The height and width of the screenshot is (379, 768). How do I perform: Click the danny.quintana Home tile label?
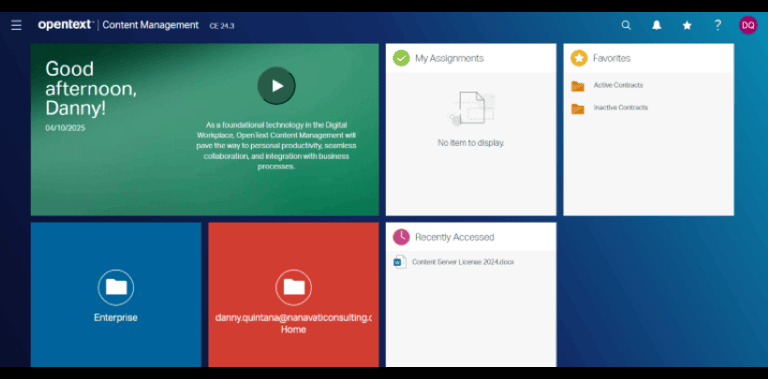pyautogui.click(x=293, y=323)
